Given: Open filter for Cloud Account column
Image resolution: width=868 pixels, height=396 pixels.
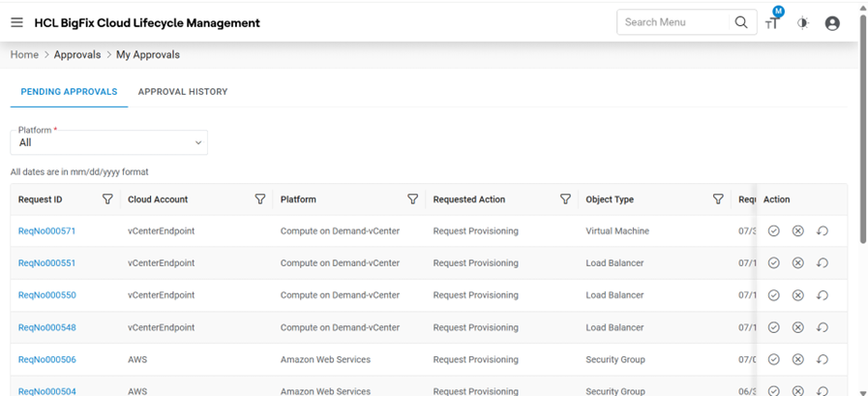Looking at the screenshot, I should point(260,199).
